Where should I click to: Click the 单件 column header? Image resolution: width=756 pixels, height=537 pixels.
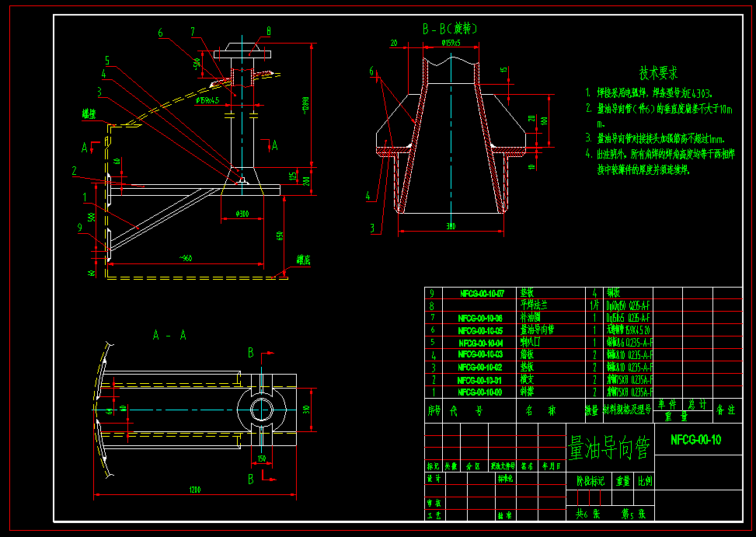(x=667, y=405)
